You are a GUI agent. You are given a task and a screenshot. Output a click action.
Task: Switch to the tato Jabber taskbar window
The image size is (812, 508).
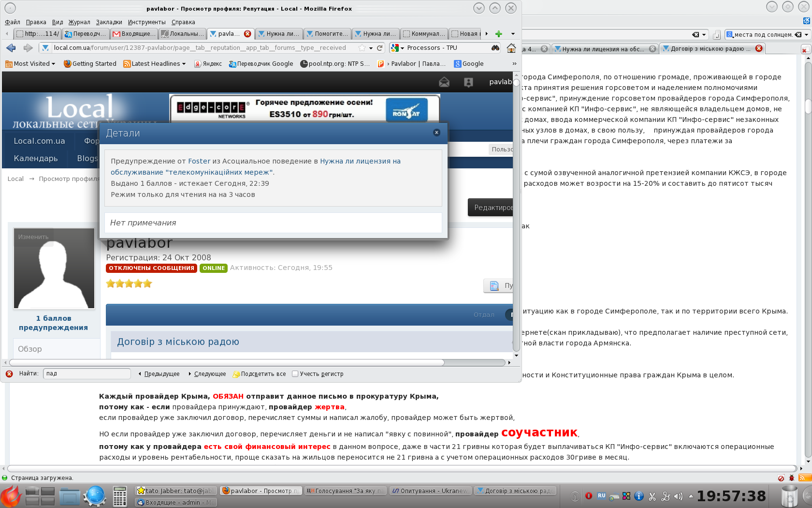pyautogui.click(x=176, y=491)
